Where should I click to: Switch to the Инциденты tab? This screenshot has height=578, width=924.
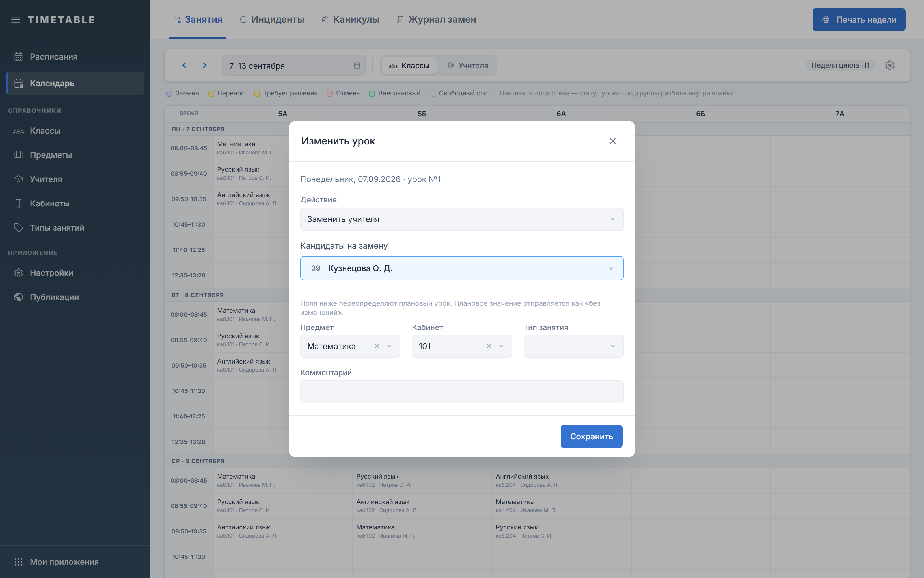(272, 19)
